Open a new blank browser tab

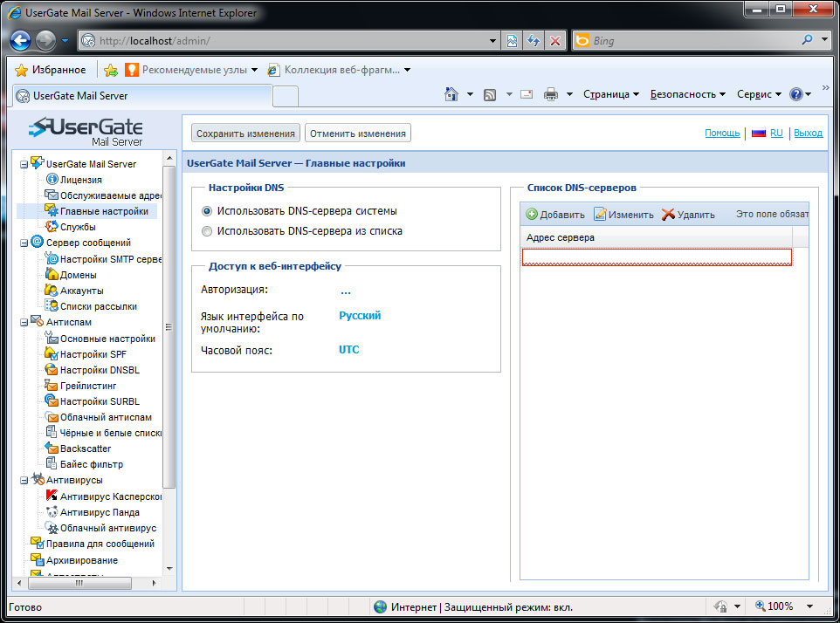286,96
